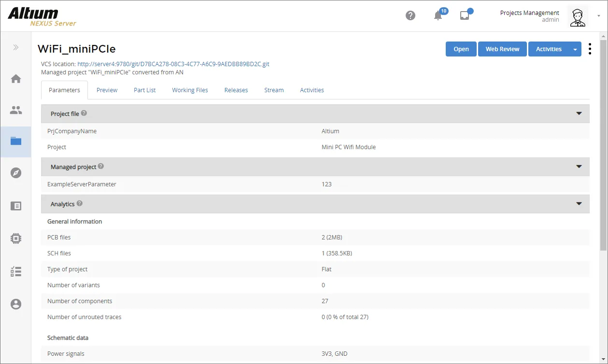
Task: Click the help icon beside Project file
Action: 84,113
